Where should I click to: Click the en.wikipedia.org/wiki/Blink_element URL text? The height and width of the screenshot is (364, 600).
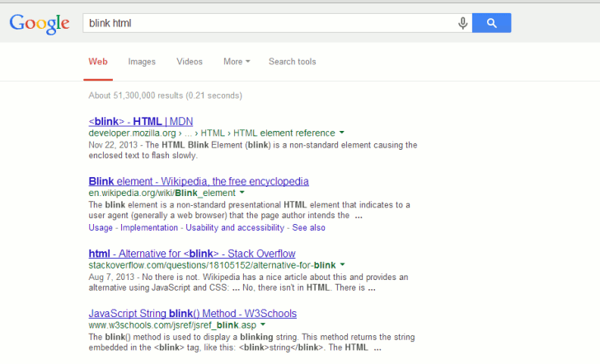[x=162, y=193]
